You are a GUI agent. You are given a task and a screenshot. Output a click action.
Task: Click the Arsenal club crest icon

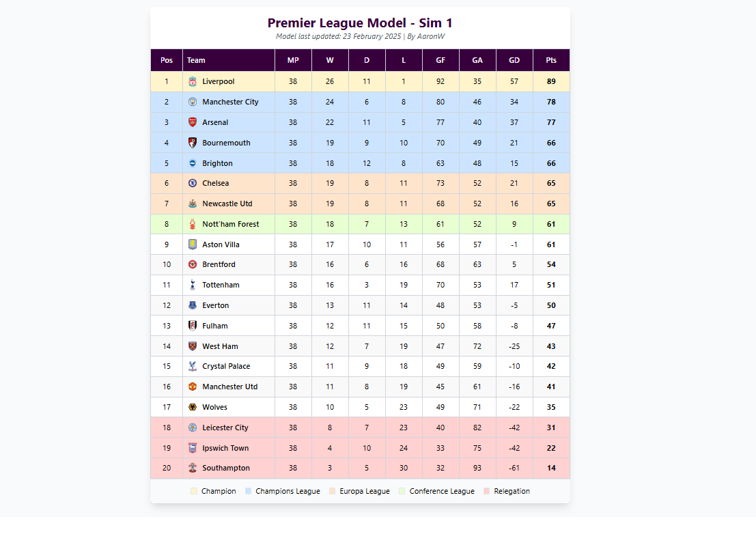(x=193, y=122)
